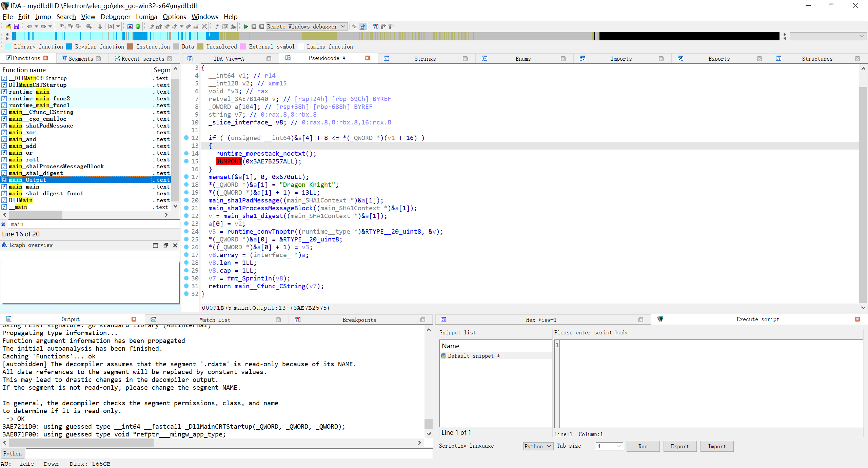Toggle breakpoint dot on line 31 return

click(x=186, y=286)
